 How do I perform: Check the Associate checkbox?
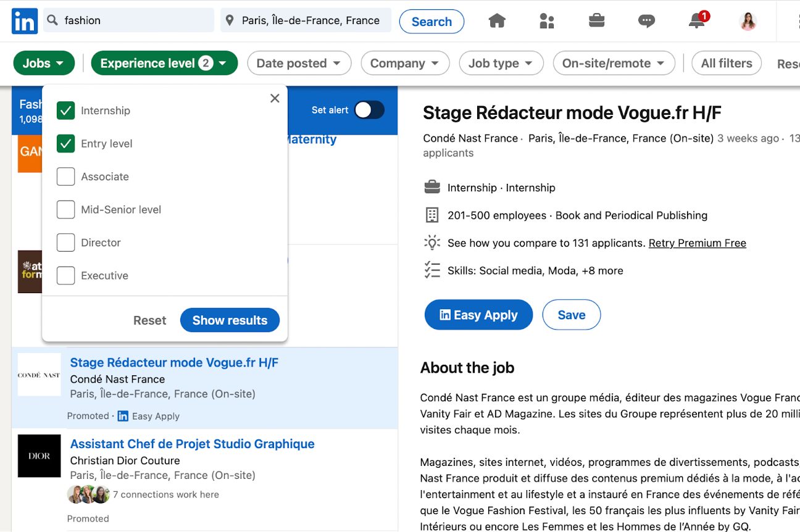(65, 177)
